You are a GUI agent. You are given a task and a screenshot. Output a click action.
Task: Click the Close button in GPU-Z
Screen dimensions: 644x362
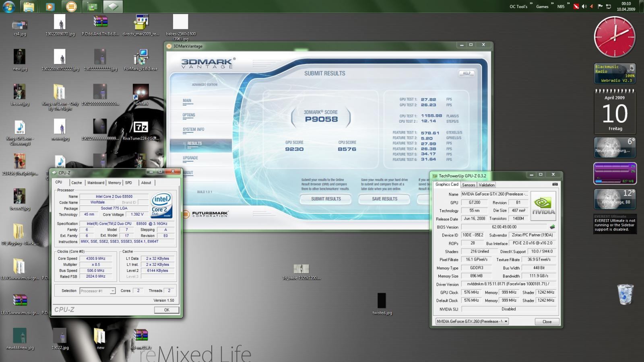[x=547, y=321]
